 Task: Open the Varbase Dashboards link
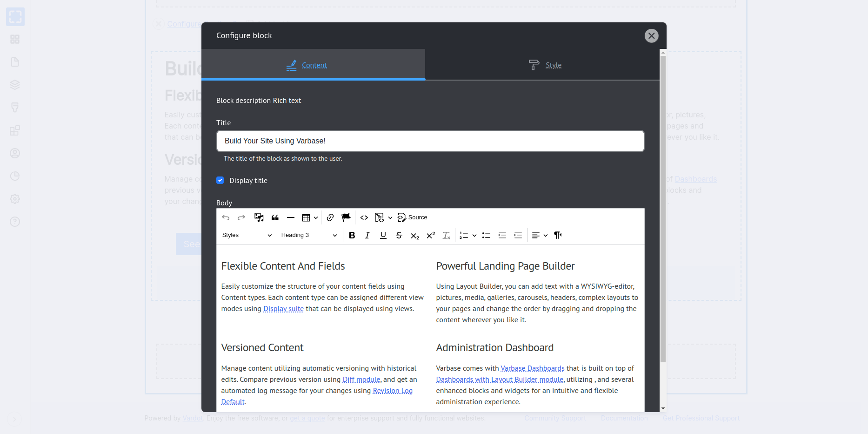tap(533, 368)
